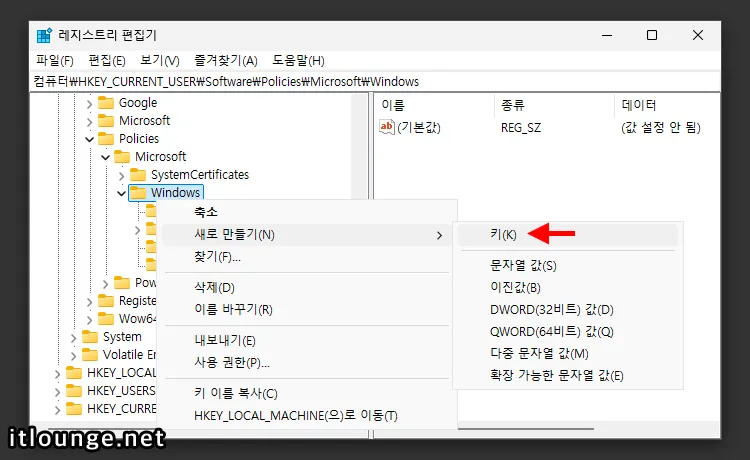Click the Windows key folder icon
The width and height of the screenshot is (750, 460).
tap(138, 193)
